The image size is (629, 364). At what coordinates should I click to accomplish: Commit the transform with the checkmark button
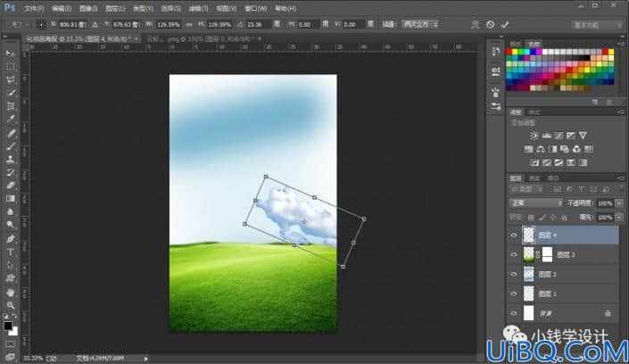(x=505, y=24)
